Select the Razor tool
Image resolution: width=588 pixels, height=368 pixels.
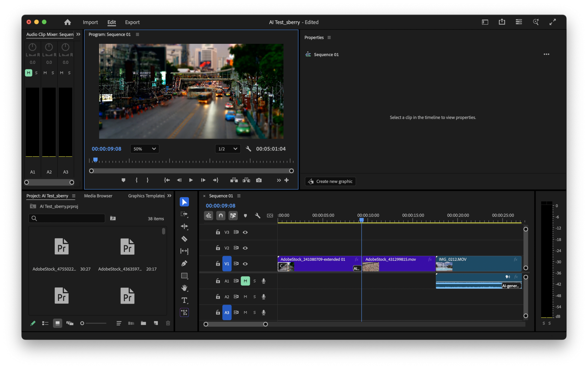(184, 239)
